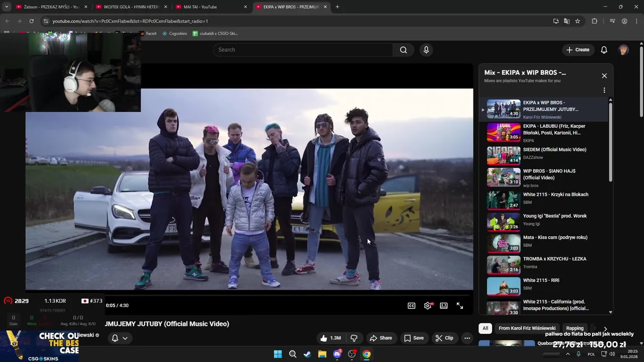The width and height of the screenshot is (644, 362).
Task: Select the All filter chip
Action: pos(485,328)
